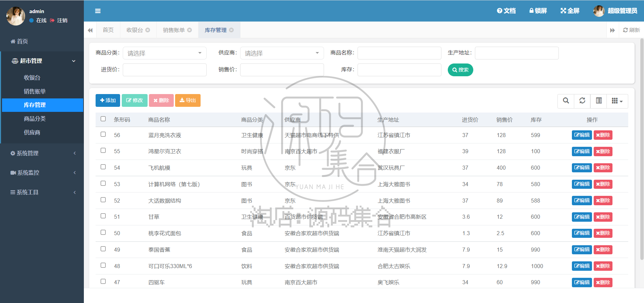The height and width of the screenshot is (303, 644).
Task: Select the checkbox for row 53
Action: pyautogui.click(x=103, y=183)
